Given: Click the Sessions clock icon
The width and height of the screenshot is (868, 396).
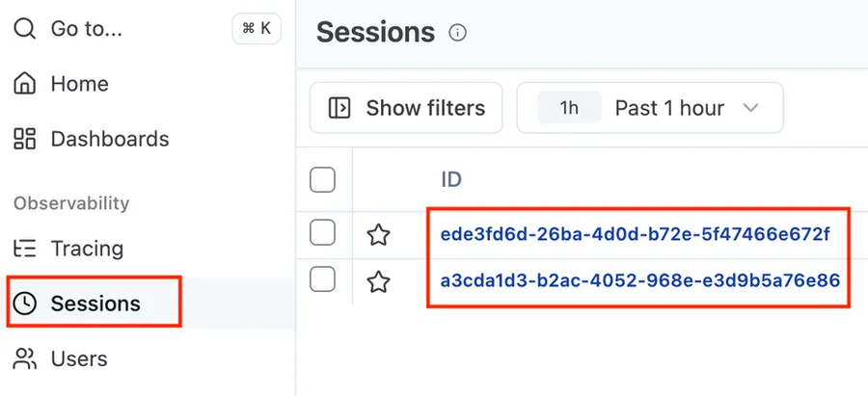Looking at the screenshot, I should (25, 304).
